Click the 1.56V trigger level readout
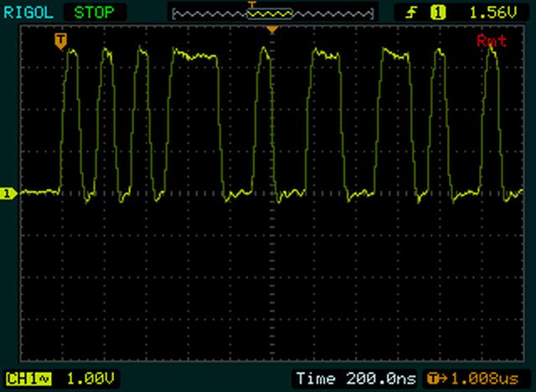 coord(492,13)
